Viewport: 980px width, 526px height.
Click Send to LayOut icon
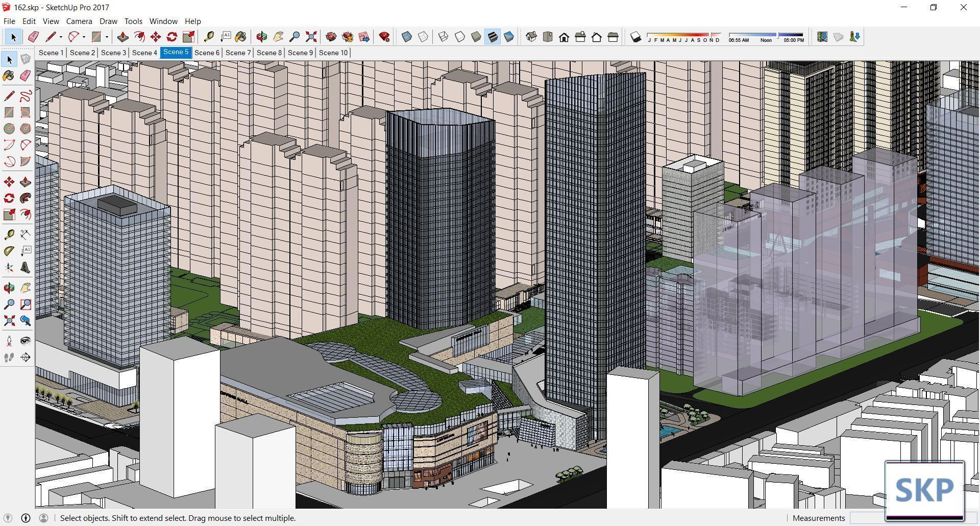coord(364,37)
